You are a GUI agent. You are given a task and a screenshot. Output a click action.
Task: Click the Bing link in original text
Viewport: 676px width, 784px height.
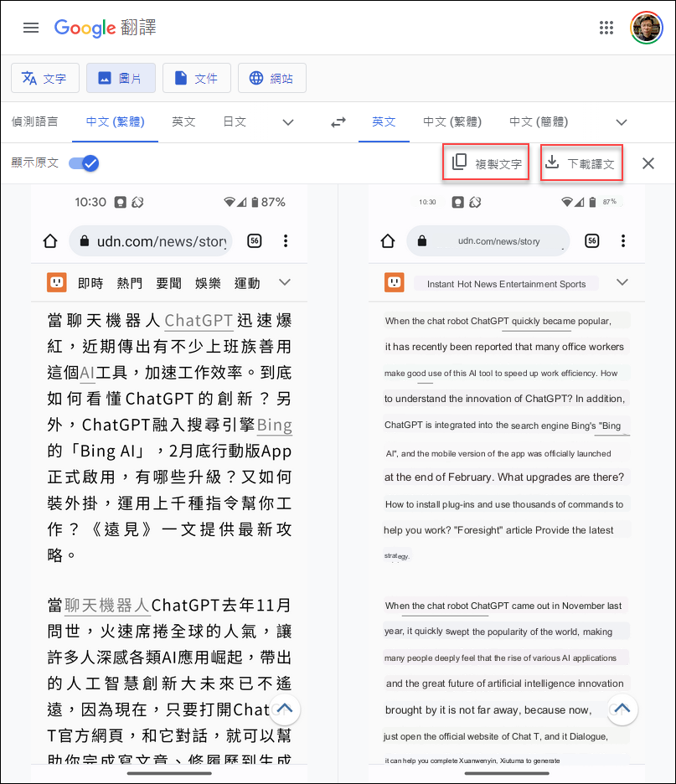[275, 425]
